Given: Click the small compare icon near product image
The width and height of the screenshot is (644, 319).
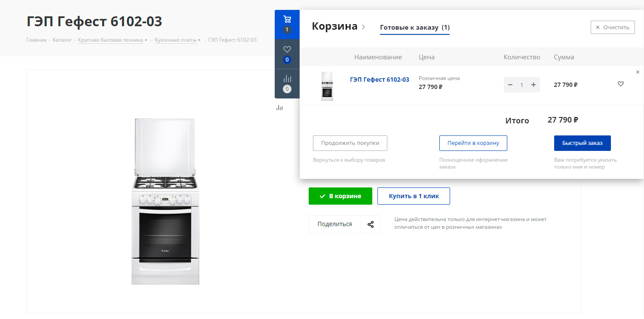Looking at the screenshot, I should click(x=279, y=107).
